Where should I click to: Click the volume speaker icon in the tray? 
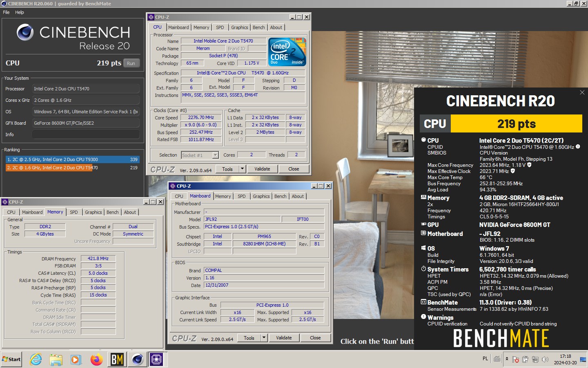(x=545, y=359)
